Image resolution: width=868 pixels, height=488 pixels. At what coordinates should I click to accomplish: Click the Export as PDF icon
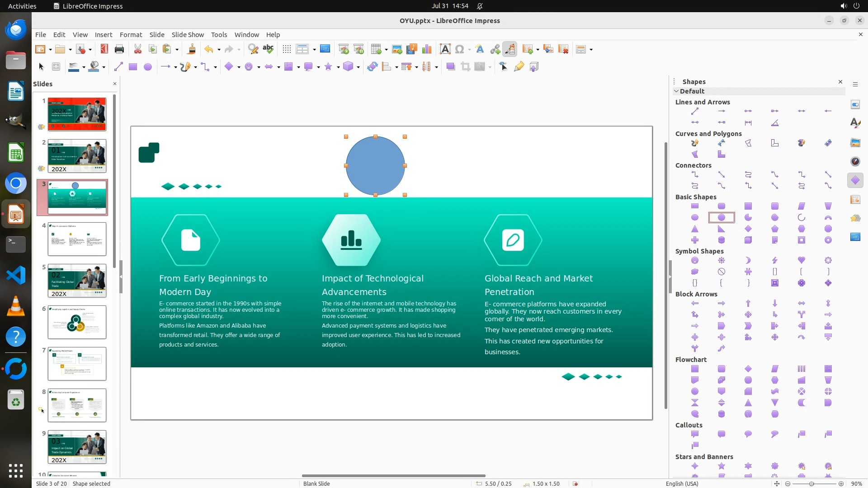pyautogui.click(x=104, y=49)
